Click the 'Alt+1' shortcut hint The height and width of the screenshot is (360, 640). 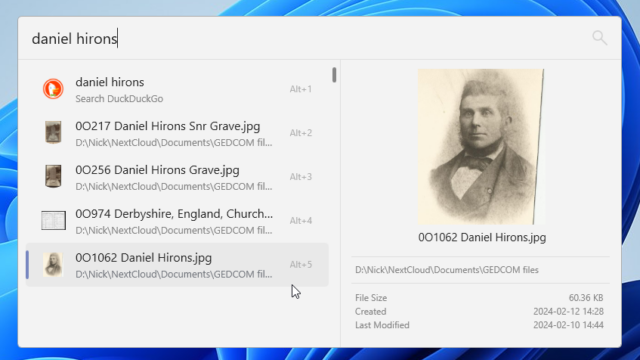301,89
